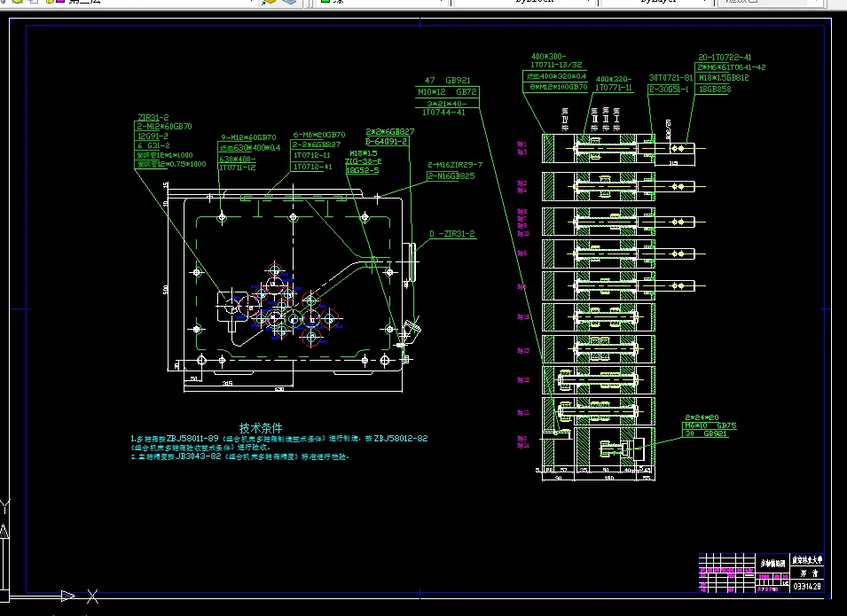Viewport: 847px width, 616px height.
Task: Select the 紫铜管12*1*1000 annotation
Action: pos(165,155)
